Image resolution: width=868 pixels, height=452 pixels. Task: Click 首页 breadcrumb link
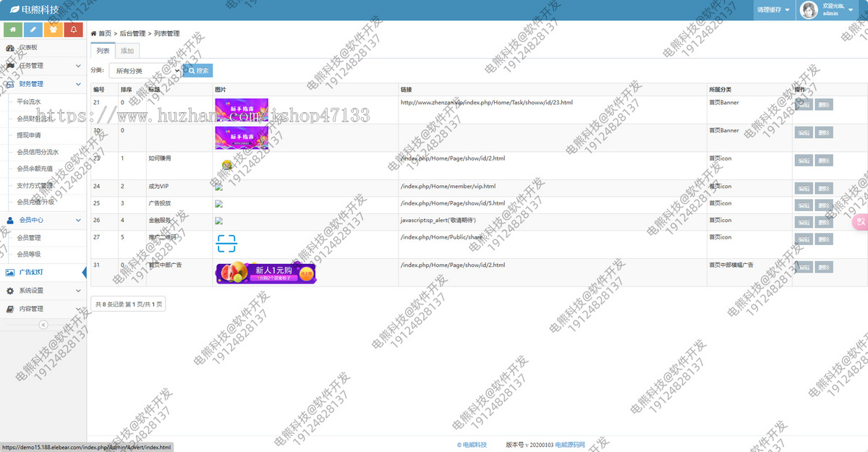[x=106, y=34]
